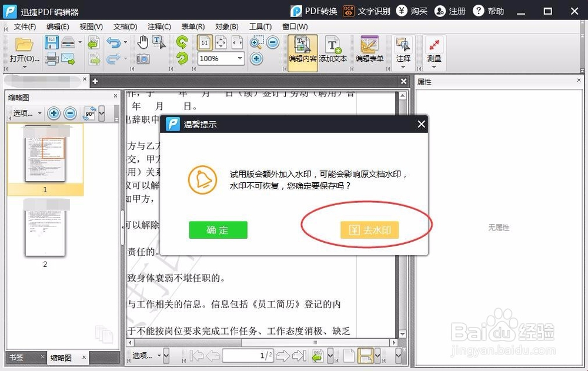Click the scanner icon in toolbar
588x371 pixels.
point(68,43)
